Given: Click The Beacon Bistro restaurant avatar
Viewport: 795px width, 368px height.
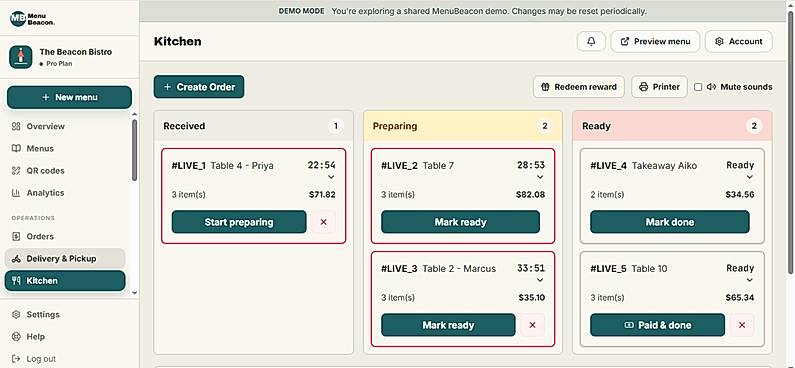Looking at the screenshot, I should (x=21, y=57).
